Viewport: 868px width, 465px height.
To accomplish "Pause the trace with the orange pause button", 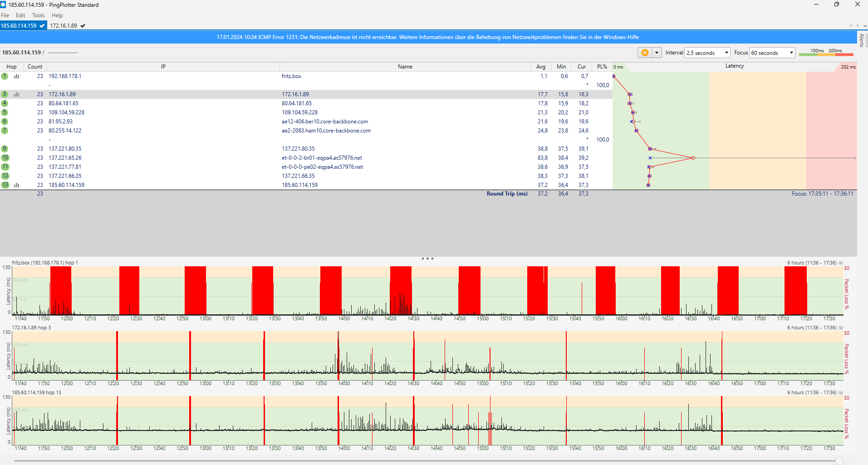I will click(644, 53).
